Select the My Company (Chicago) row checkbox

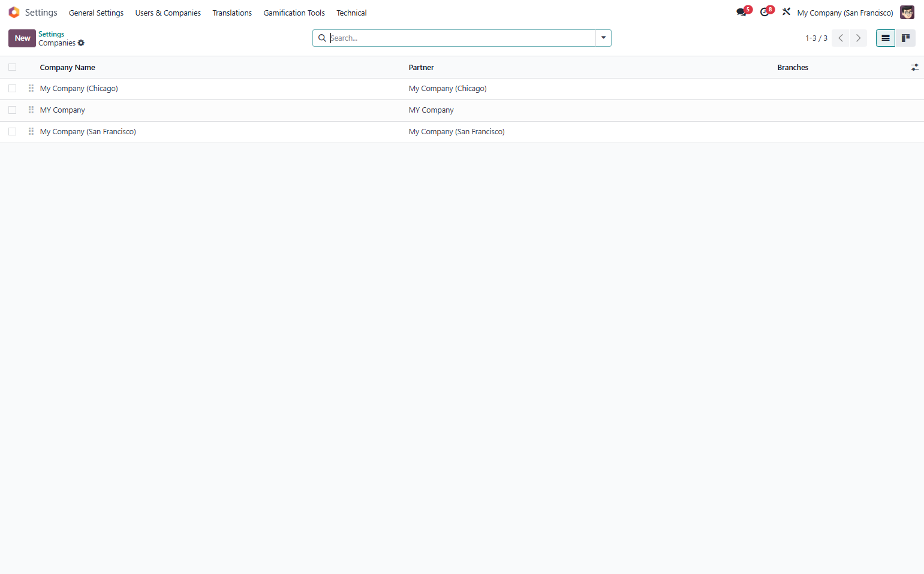(x=12, y=89)
